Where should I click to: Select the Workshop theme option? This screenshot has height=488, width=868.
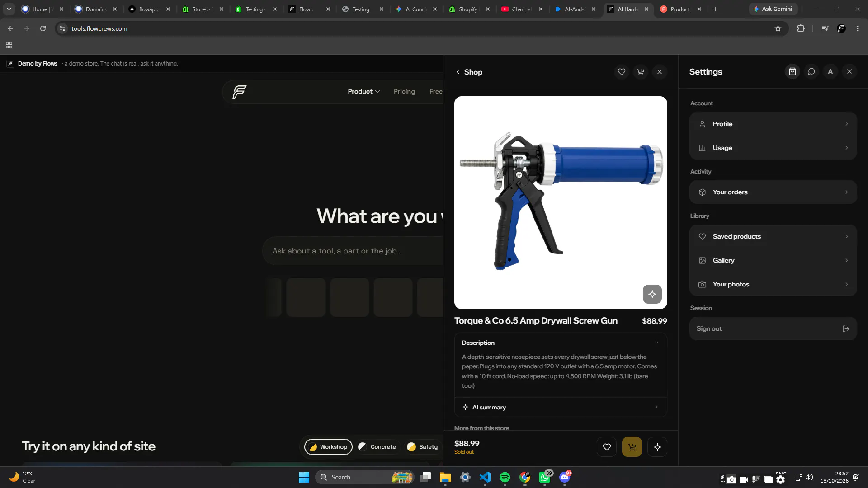[328, 447]
